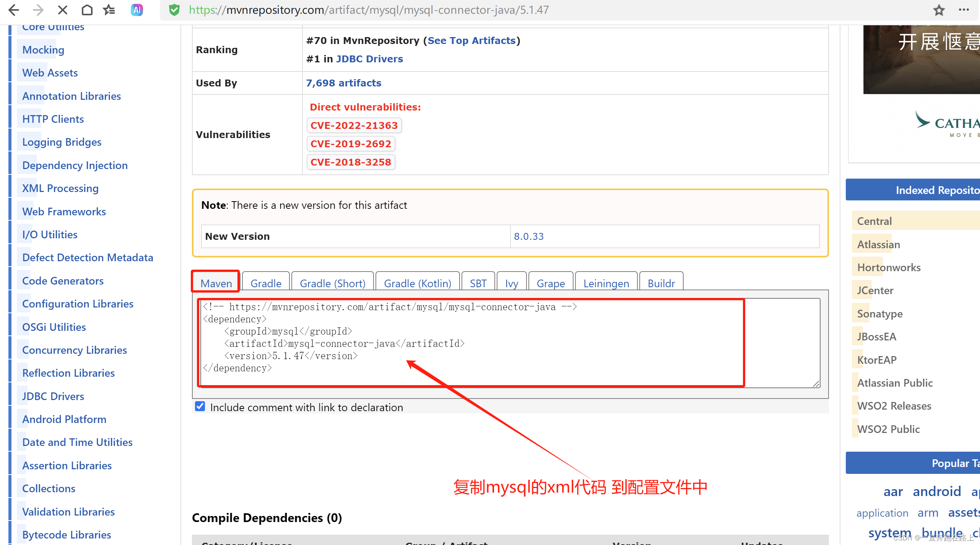Open the JDBC Drivers ranking link
This screenshot has height=545, width=980.
pyautogui.click(x=369, y=59)
